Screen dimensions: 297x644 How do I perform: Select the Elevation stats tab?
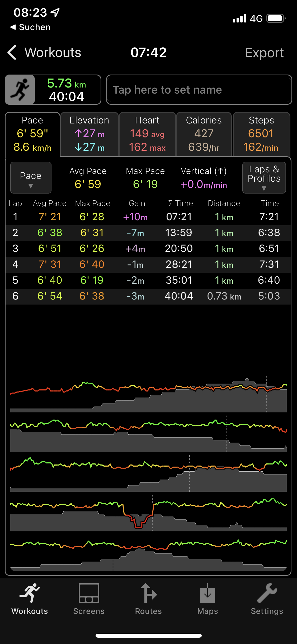89,134
